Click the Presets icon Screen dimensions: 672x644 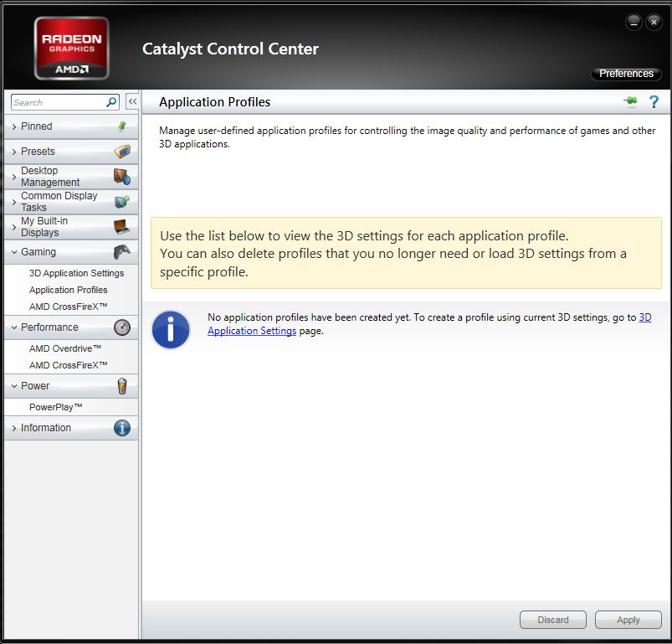click(x=122, y=152)
